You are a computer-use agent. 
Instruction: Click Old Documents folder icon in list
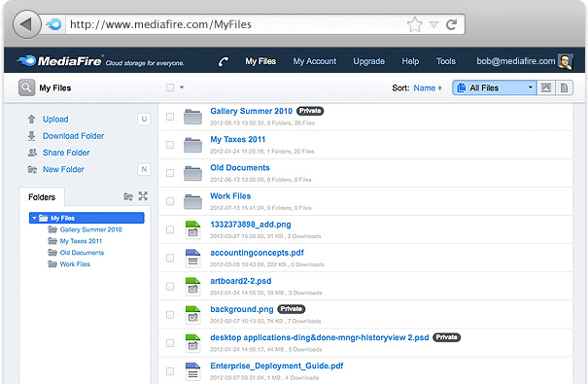click(192, 173)
